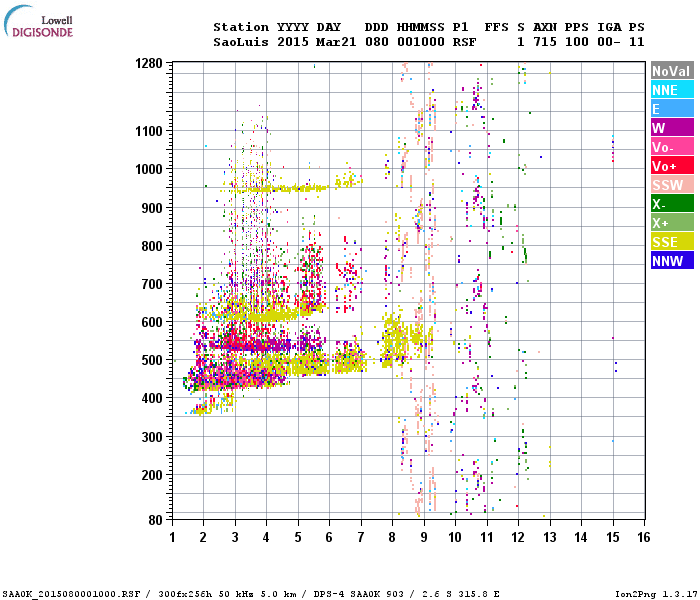Click the frequency axis label 10
This screenshot has width=700, height=600.
click(455, 537)
